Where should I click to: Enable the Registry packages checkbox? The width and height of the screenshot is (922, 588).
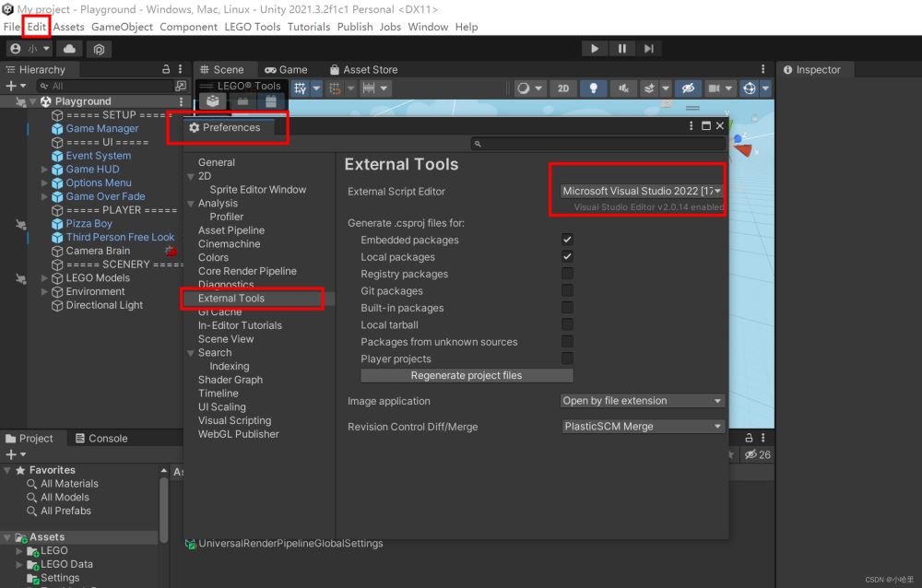click(567, 274)
